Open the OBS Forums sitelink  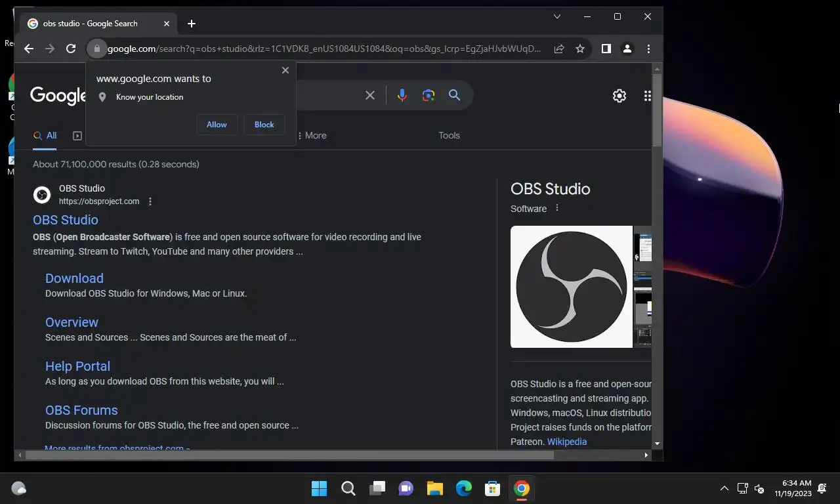[x=81, y=410]
